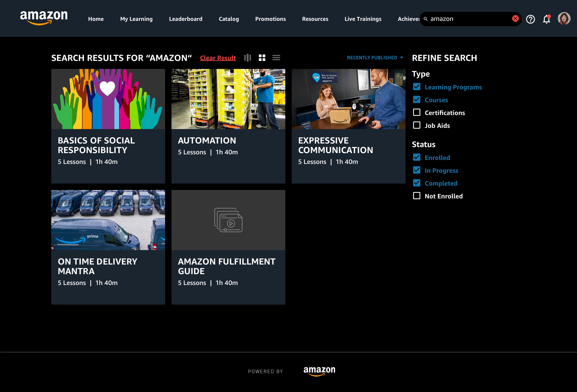
Task: Open the help question mark icon
Action: coord(530,19)
